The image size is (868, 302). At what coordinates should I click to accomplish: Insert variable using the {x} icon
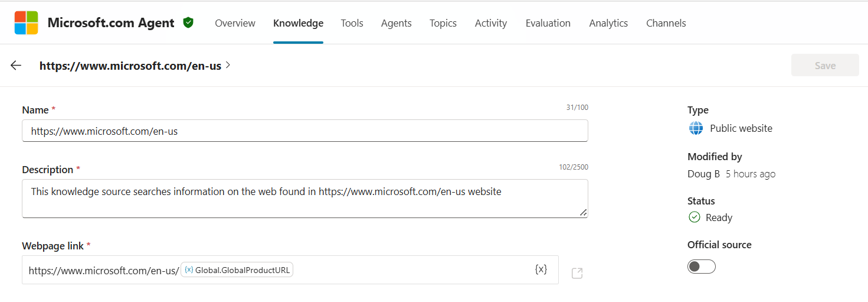coord(541,269)
